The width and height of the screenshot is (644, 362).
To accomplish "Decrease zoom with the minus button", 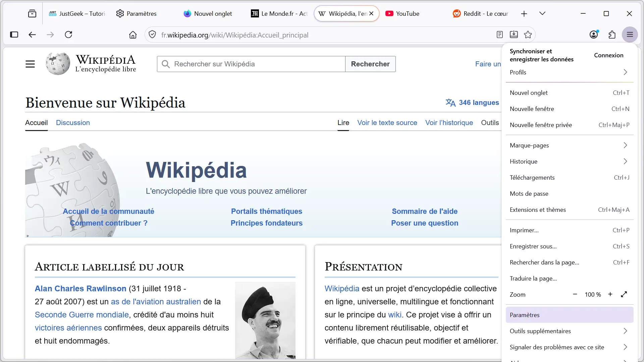I will tap(575, 294).
